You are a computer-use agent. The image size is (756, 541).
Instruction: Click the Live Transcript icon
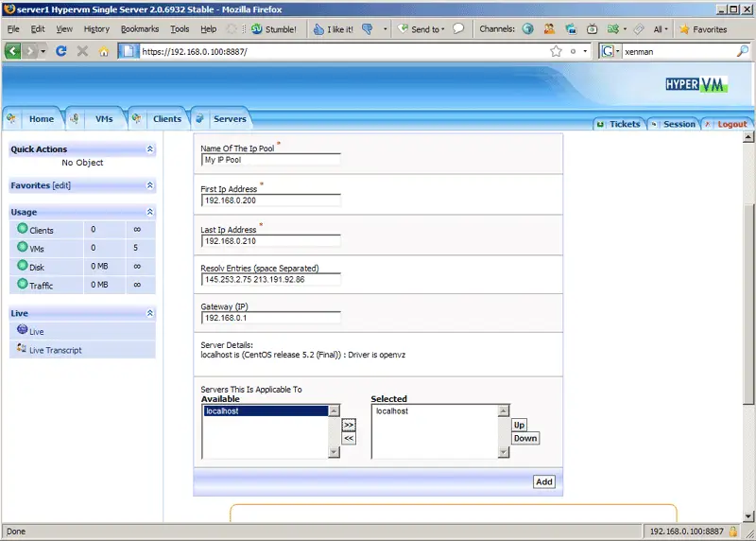[x=22, y=349]
